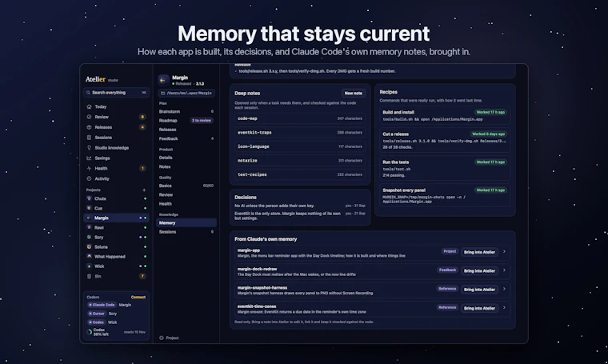Expand the margin-snapshot-harness memory chevron
The image size is (608, 364).
(504, 289)
